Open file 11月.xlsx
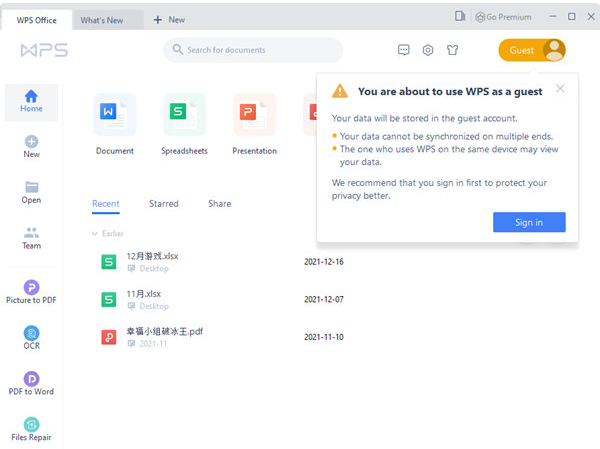Viewport: 600px width, 449px height. [x=143, y=294]
